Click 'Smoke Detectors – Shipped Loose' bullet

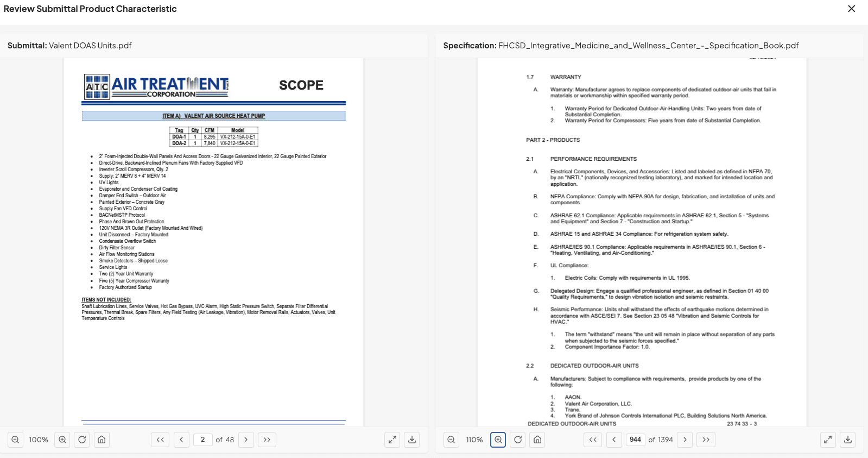(133, 261)
